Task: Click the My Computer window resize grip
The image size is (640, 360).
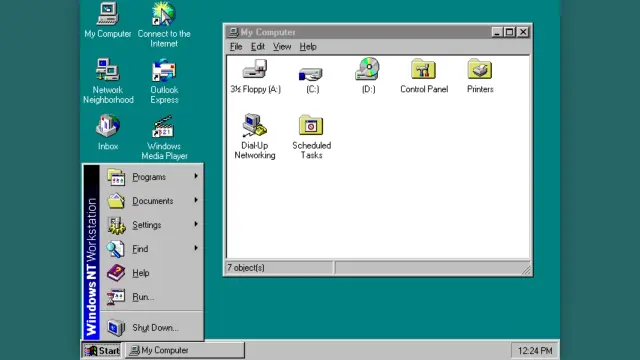Action: [526, 270]
